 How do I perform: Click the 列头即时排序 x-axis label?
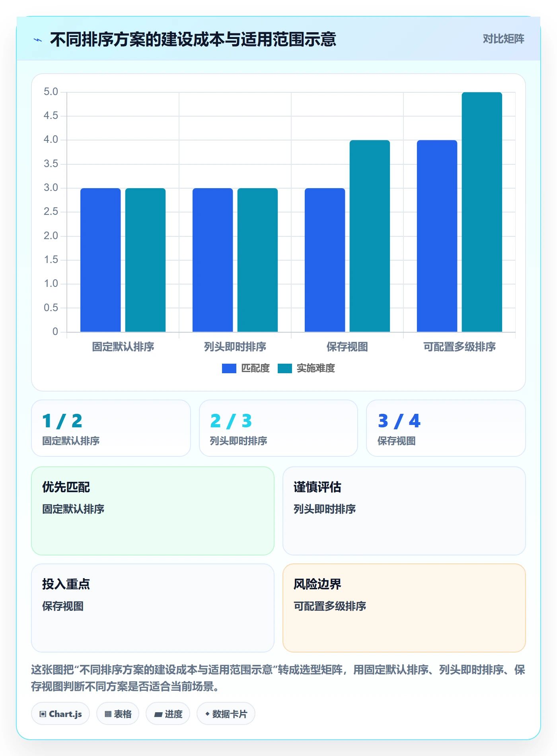point(235,347)
